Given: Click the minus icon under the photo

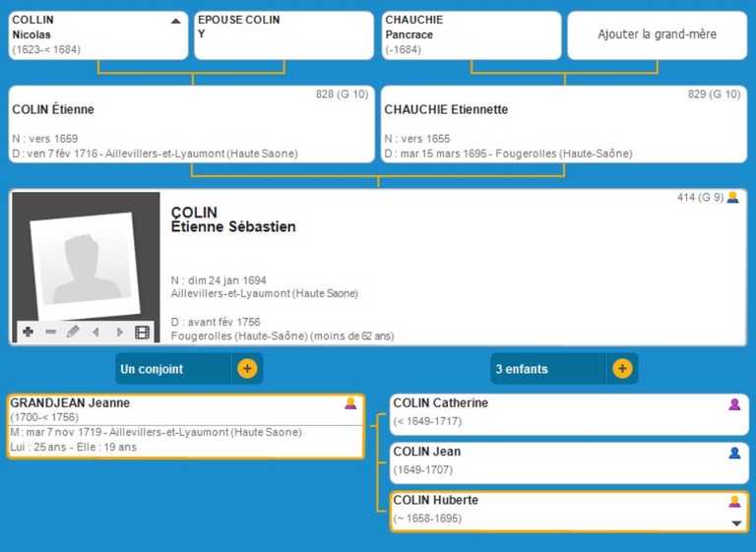Looking at the screenshot, I should 50,333.
